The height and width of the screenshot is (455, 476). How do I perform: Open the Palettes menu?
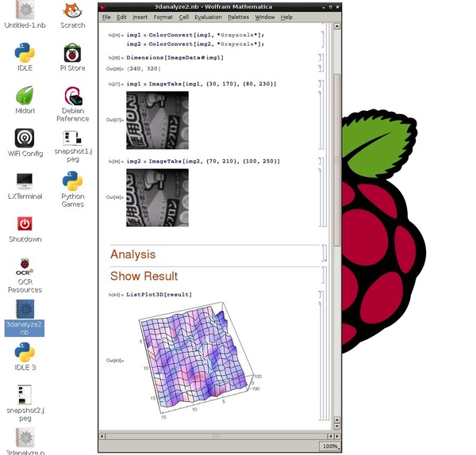pyautogui.click(x=238, y=17)
